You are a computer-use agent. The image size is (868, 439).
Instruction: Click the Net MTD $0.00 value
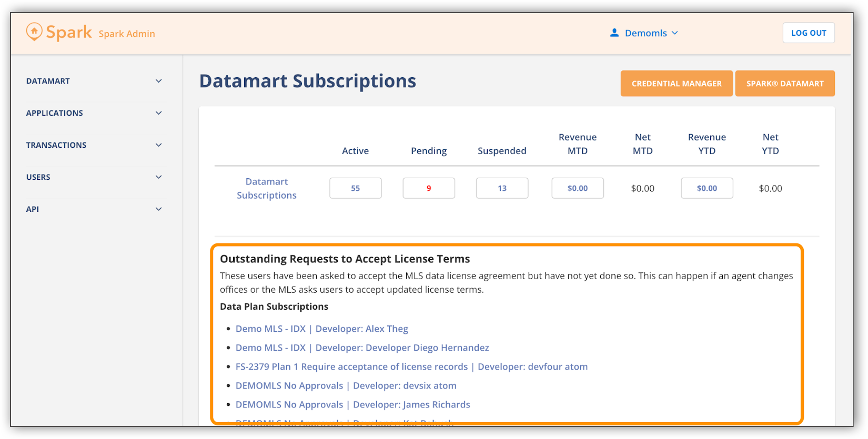click(643, 188)
